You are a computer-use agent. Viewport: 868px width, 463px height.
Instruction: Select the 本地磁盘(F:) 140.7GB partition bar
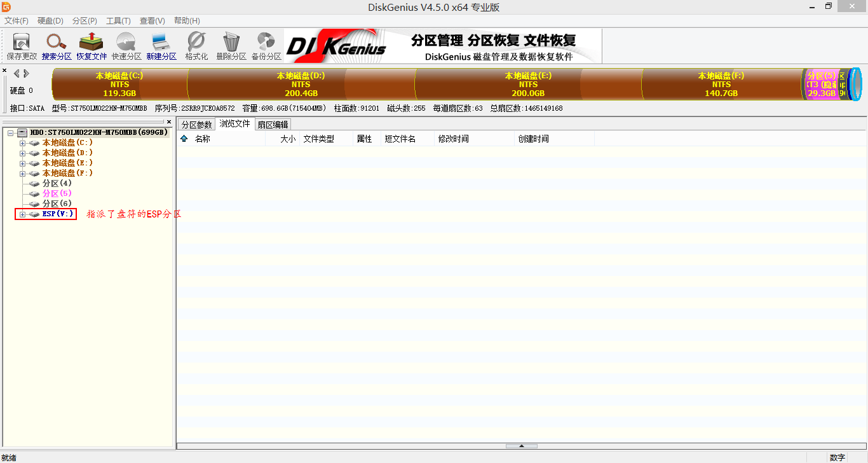coord(721,84)
